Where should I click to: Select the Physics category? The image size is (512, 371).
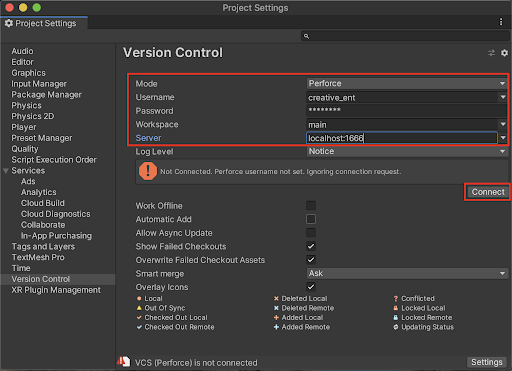(x=26, y=105)
